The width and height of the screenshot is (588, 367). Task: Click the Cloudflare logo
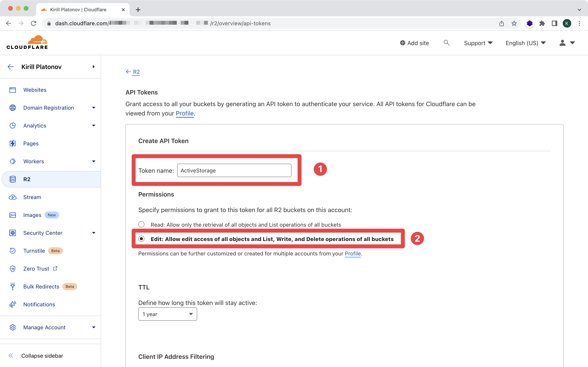(27, 42)
